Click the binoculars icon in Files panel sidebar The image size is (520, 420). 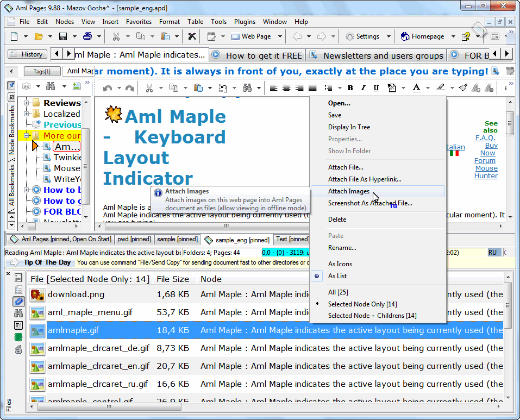pyautogui.click(x=18, y=314)
